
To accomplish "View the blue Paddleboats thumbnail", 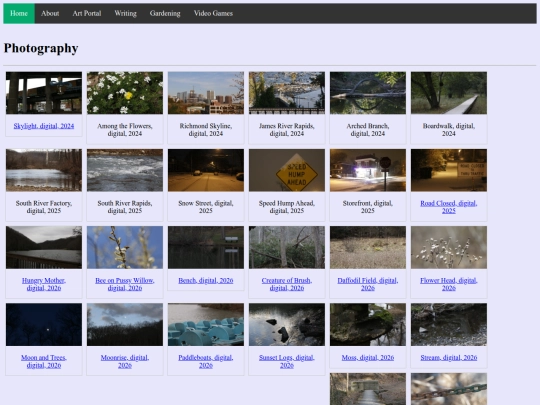I will (x=206, y=324).
